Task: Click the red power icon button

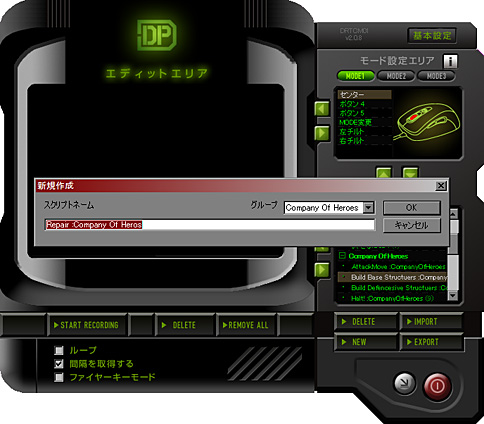Action: [x=437, y=386]
